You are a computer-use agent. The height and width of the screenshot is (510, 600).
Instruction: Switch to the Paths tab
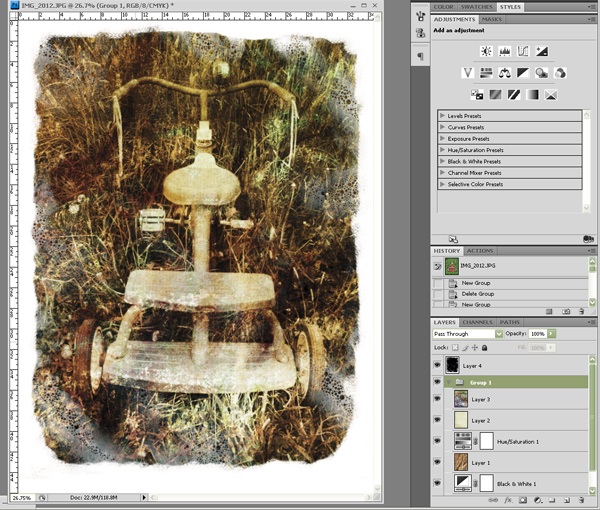coord(510,322)
